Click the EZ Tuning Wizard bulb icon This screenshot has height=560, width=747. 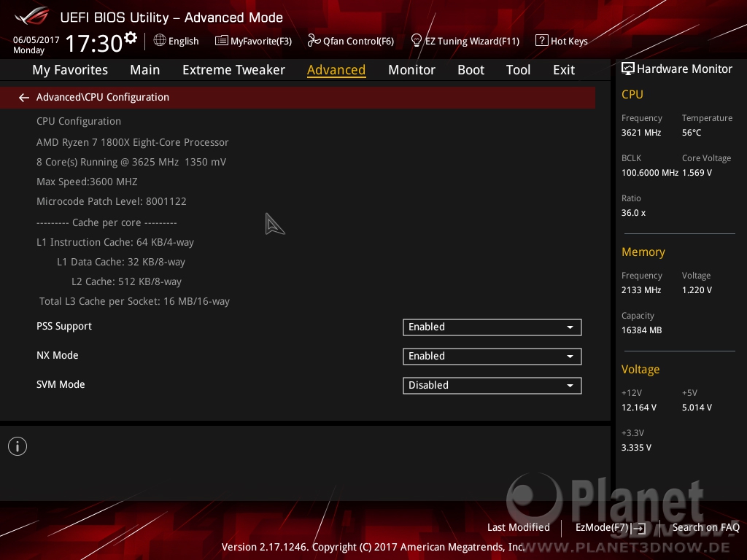pos(417,41)
